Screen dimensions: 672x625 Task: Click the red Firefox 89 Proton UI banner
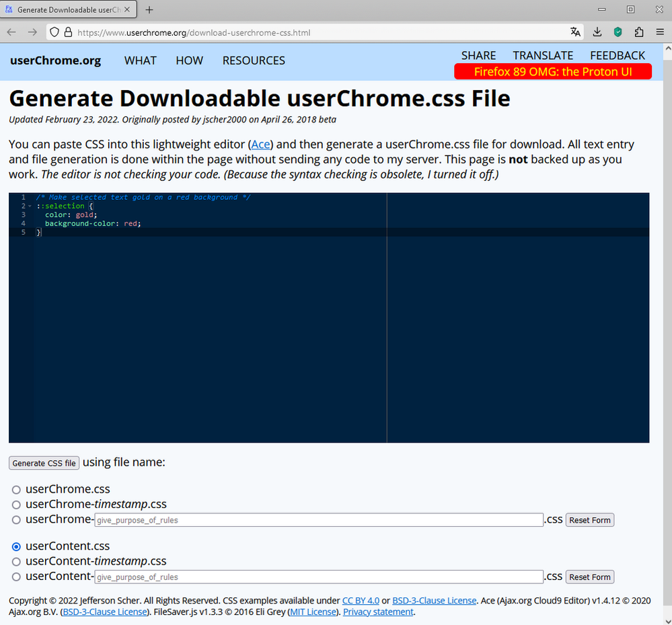[x=553, y=71]
